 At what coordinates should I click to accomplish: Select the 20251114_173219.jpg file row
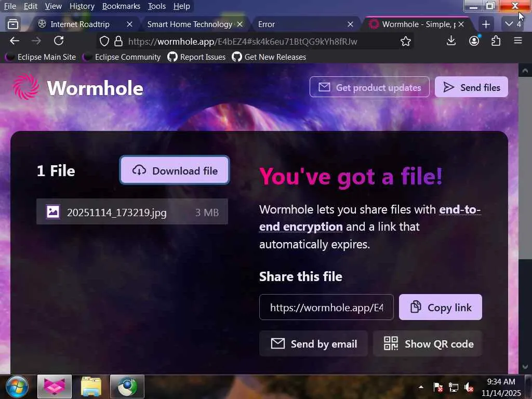point(132,212)
